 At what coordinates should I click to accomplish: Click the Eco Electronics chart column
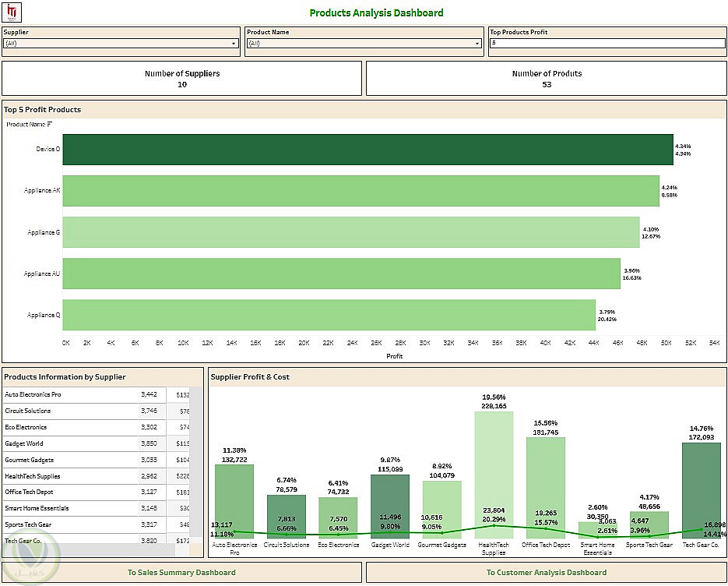click(x=338, y=517)
